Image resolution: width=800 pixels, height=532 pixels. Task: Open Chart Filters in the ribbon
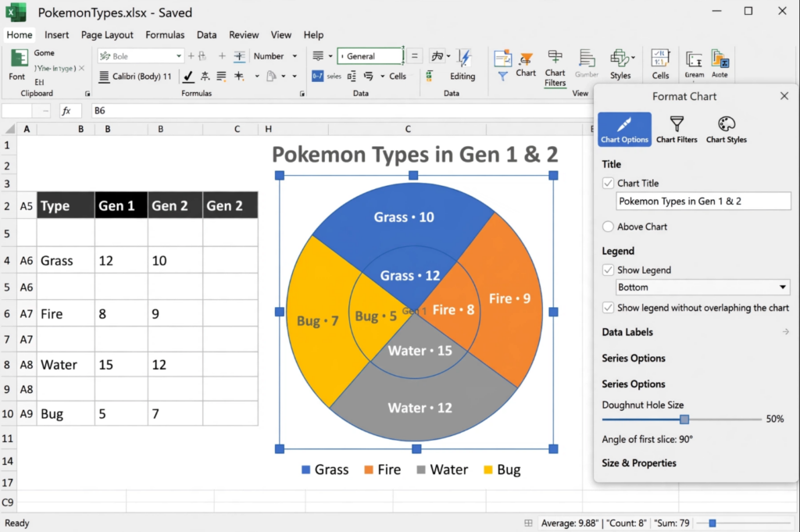pos(555,68)
